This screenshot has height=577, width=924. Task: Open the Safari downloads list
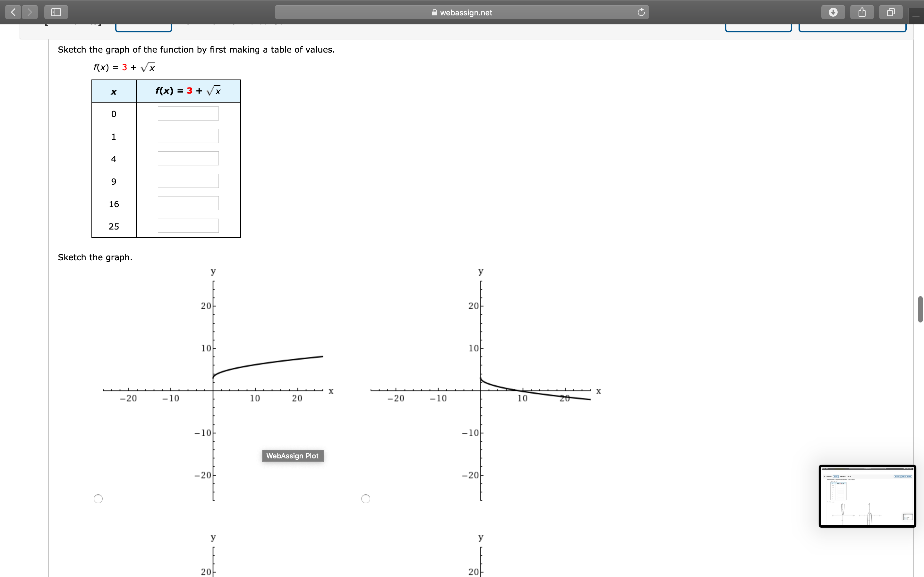(833, 12)
